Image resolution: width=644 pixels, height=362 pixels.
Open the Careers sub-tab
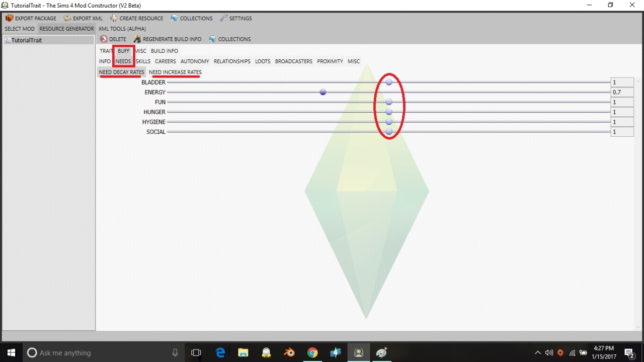pos(166,61)
